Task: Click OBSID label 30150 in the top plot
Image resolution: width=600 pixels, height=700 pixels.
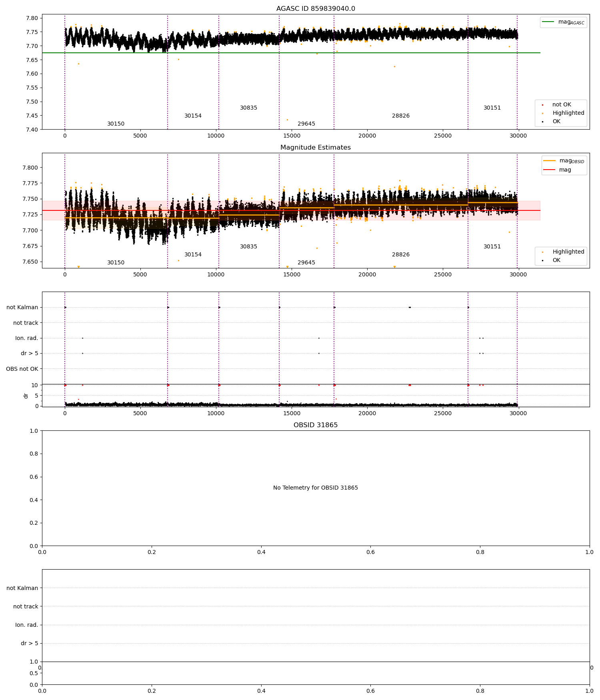Action: click(116, 124)
